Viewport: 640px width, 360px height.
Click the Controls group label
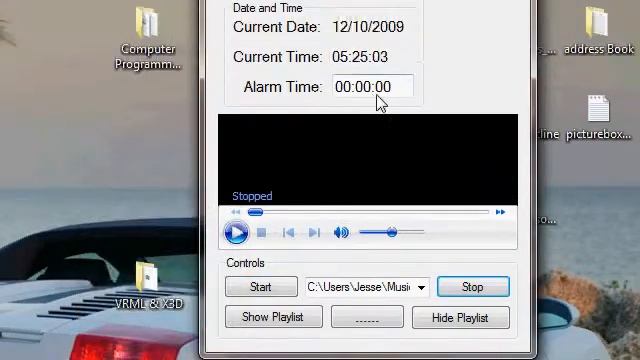(x=245, y=263)
